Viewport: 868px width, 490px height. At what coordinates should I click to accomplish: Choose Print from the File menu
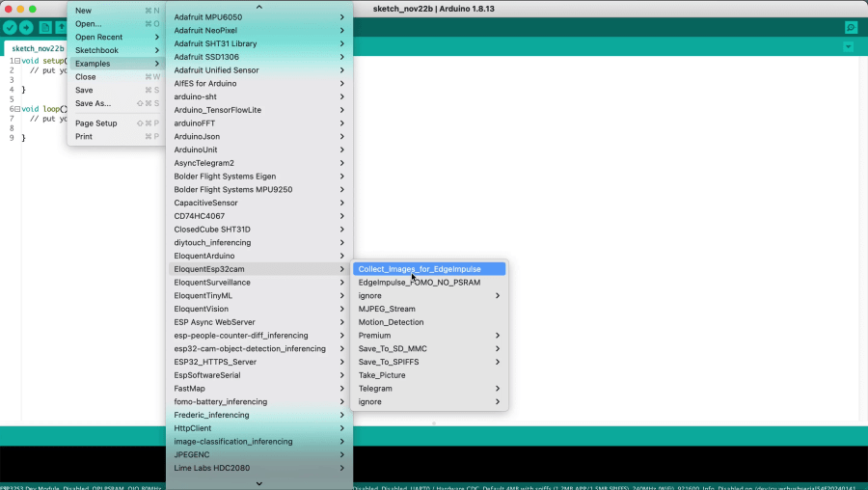point(117,137)
